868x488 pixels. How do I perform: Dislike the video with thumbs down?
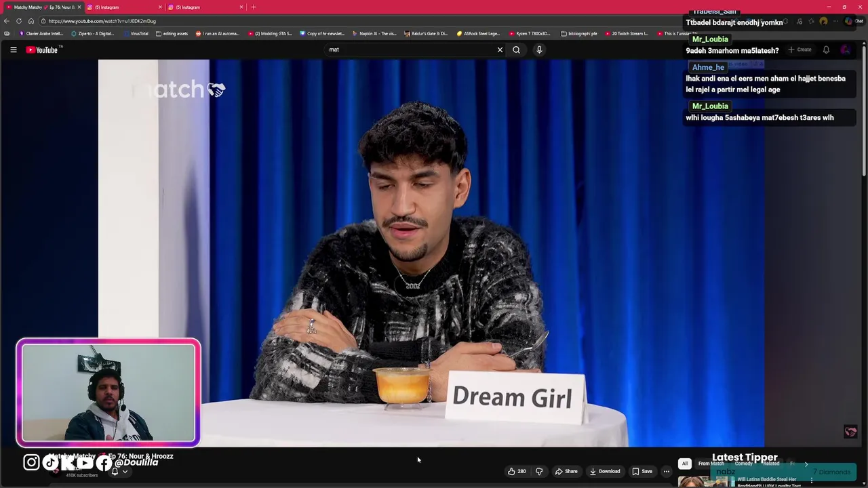539,471
